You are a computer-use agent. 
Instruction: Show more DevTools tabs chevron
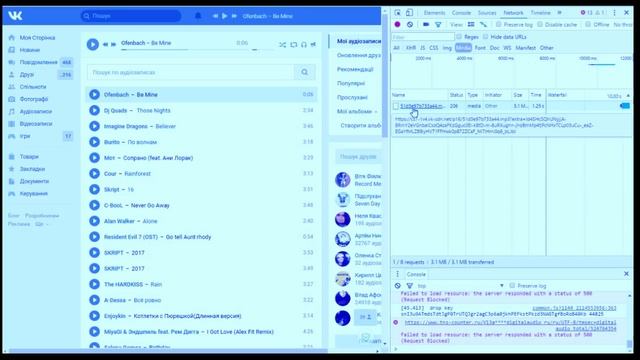tap(560, 13)
